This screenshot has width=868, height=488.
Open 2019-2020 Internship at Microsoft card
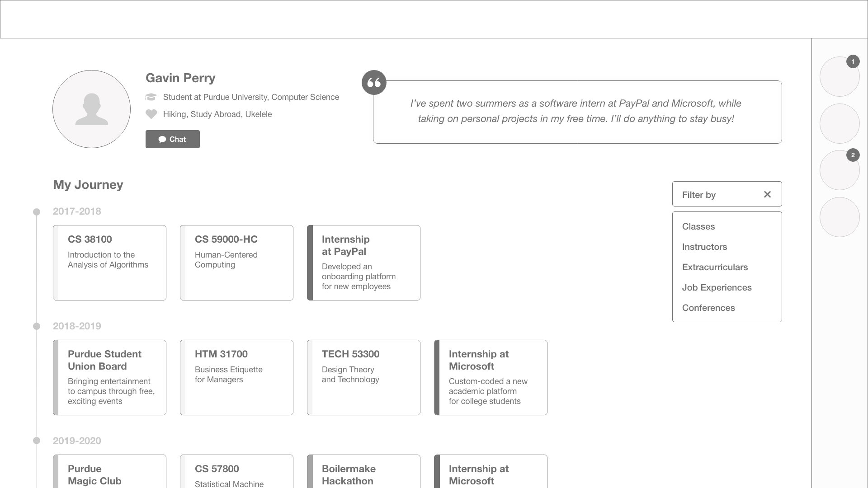tap(491, 471)
